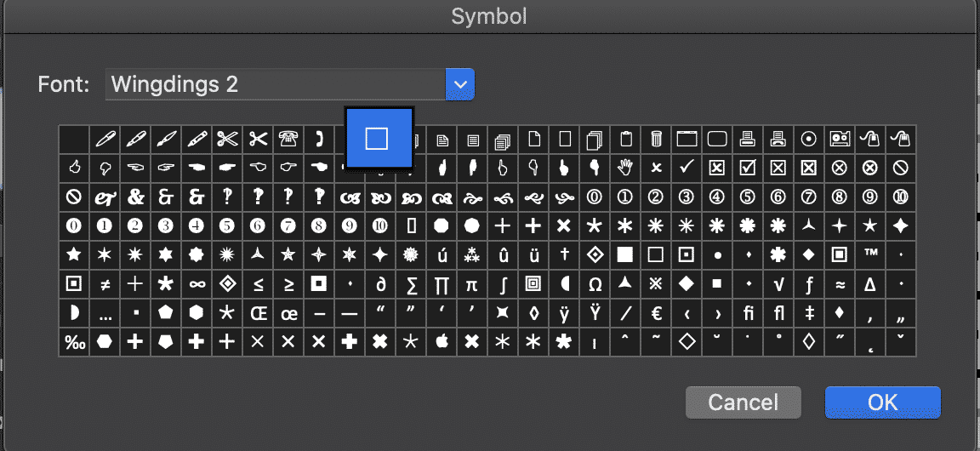Pick the integral ∫ symbol
This screenshot has width=980, height=451.
(503, 283)
